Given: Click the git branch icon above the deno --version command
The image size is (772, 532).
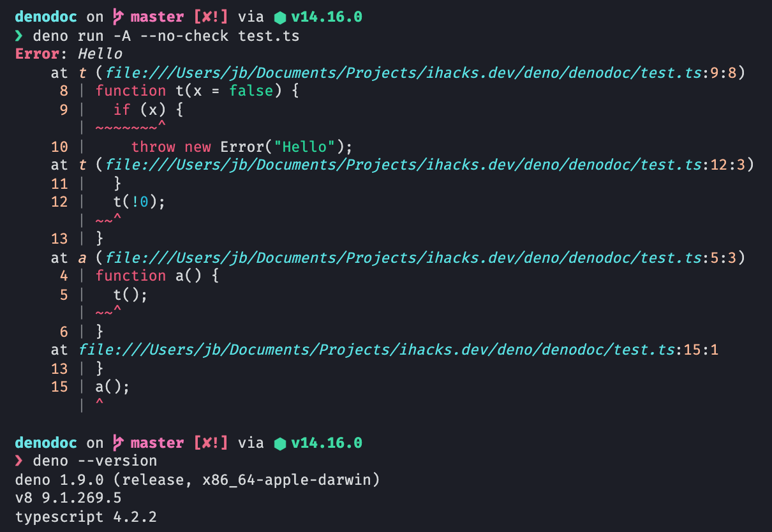Looking at the screenshot, I should click(x=118, y=443).
